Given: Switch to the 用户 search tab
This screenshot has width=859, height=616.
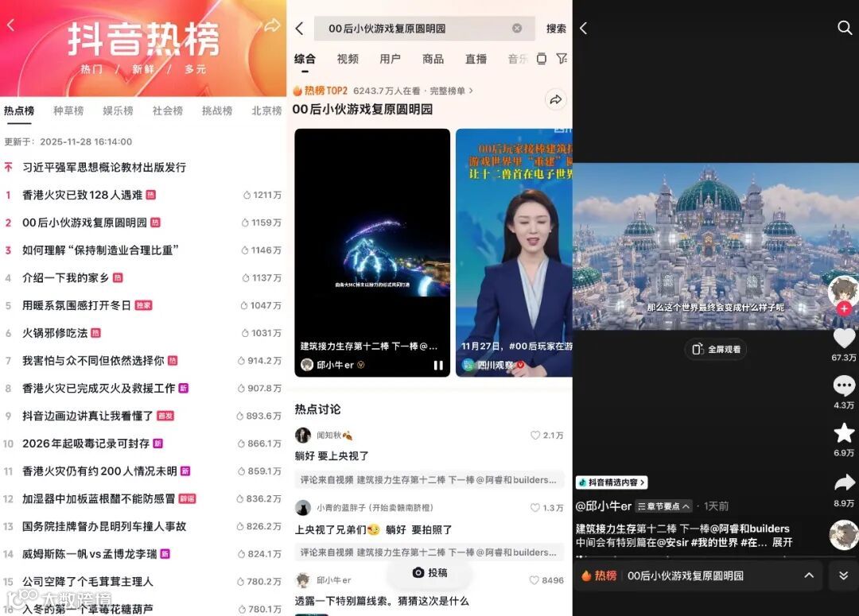Looking at the screenshot, I should click(390, 59).
